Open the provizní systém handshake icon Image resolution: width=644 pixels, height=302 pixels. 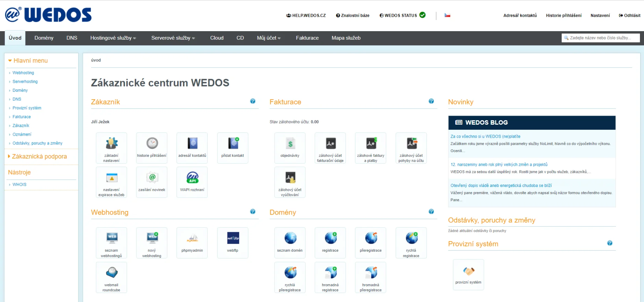tap(469, 271)
